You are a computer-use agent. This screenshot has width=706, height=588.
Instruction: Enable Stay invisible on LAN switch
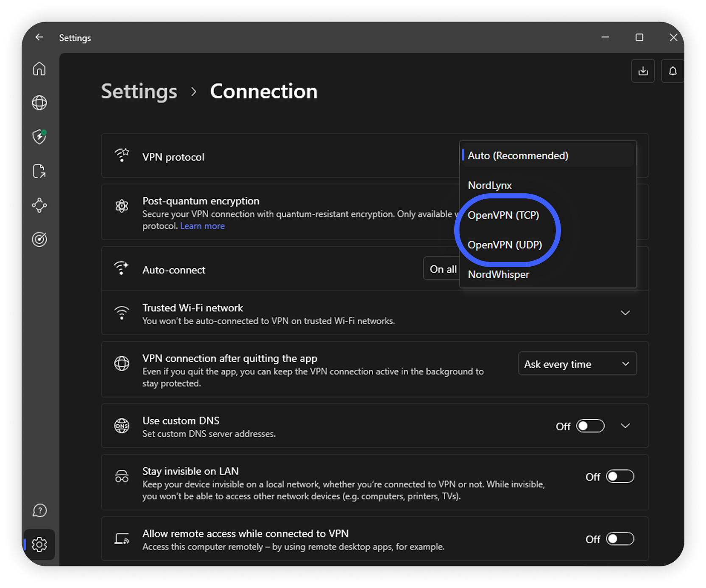click(619, 477)
